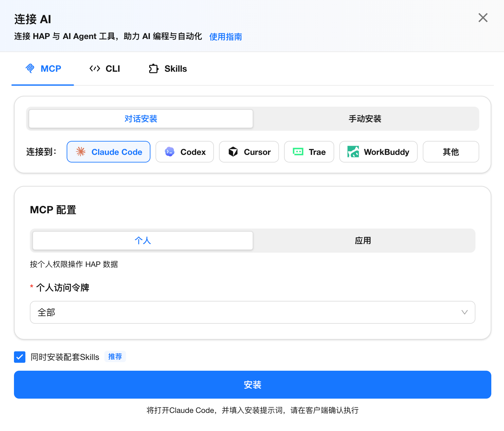
Task: Open the 个人访问令牌 dropdown showing 全部
Action: (x=253, y=312)
